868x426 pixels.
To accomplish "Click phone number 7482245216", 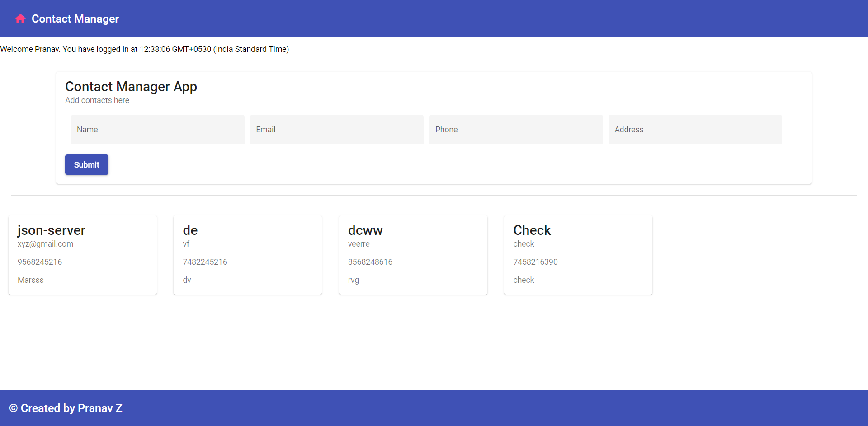I will [x=205, y=262].
